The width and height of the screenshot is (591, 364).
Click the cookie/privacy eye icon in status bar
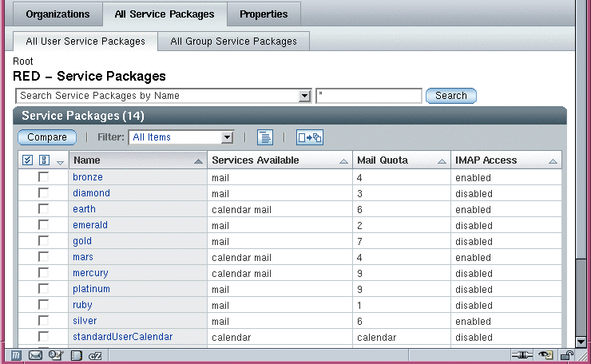click(x=545, y=355)
